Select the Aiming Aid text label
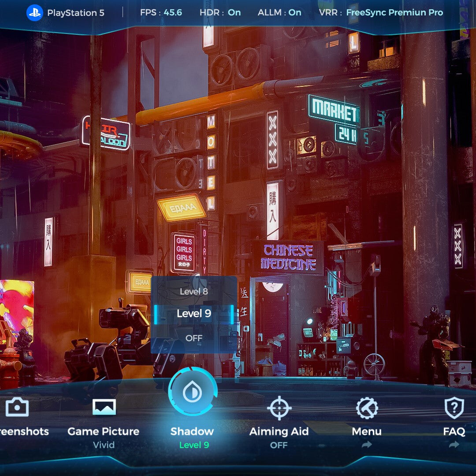This screenshot has height=476, width=476. point(279,431)
